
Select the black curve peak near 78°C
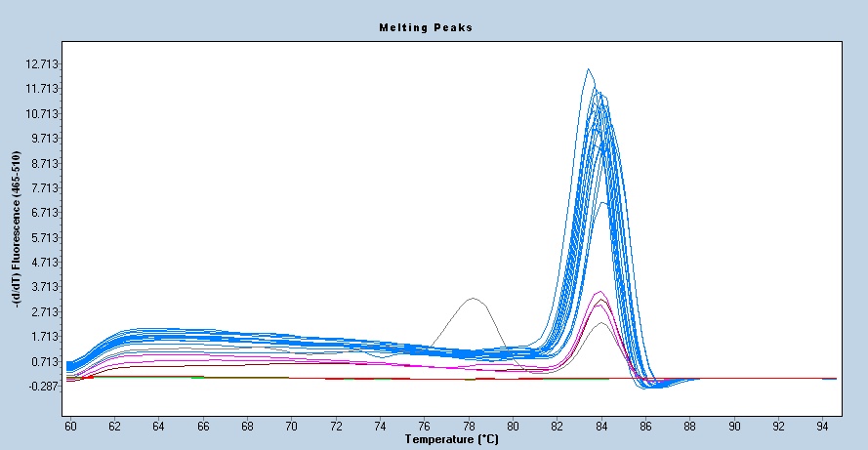tap(473, 299)
